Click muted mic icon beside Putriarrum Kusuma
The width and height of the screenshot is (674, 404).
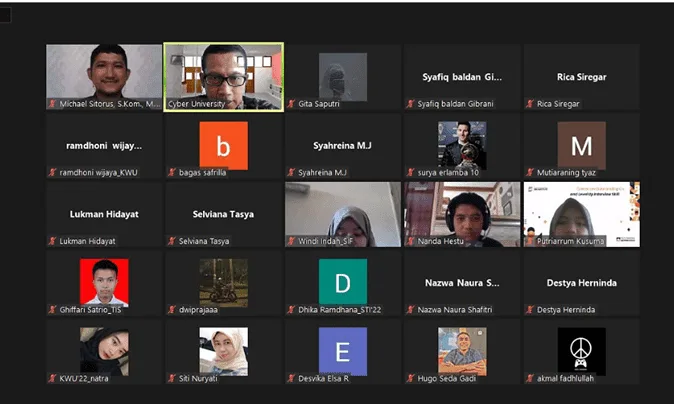click(530, 241)
